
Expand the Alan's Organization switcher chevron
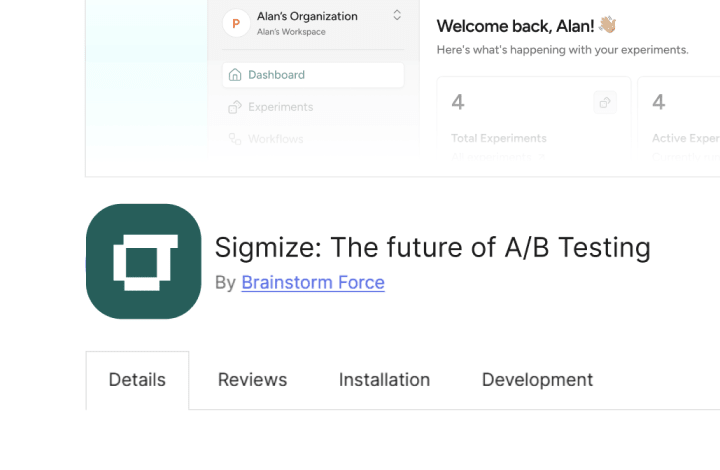(397, 16)
